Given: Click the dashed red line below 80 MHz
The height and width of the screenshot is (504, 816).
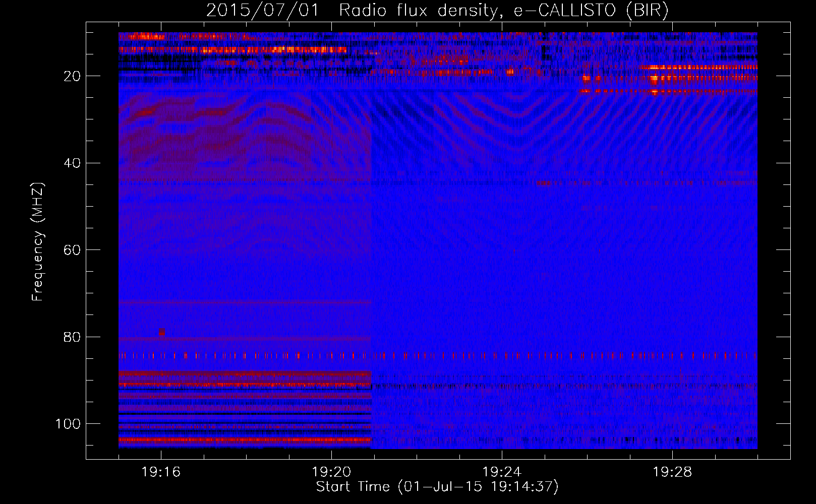Looking at the screenshot, I should [x=353, y=356].
